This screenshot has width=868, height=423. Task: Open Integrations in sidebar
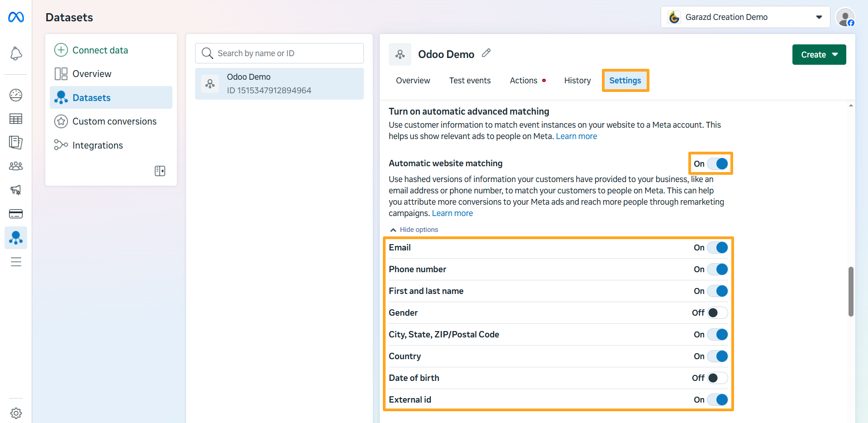click(x=111, y=145)
